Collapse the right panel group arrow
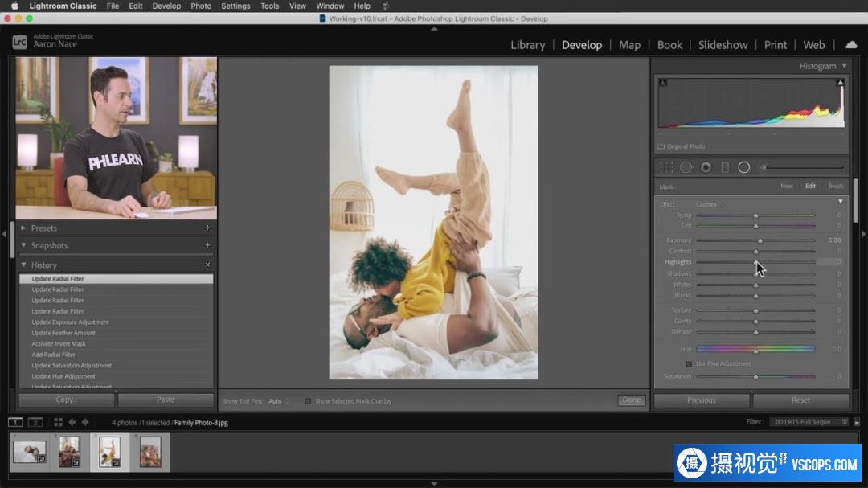Viewport: 868px width, 488px height. click(x=863, y=234)
